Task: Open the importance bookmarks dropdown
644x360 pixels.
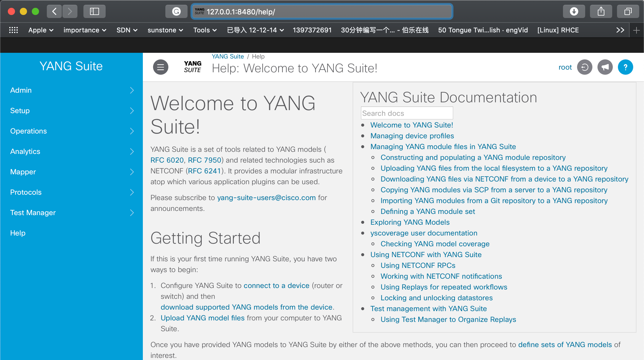Action: (x=85, y=30)
